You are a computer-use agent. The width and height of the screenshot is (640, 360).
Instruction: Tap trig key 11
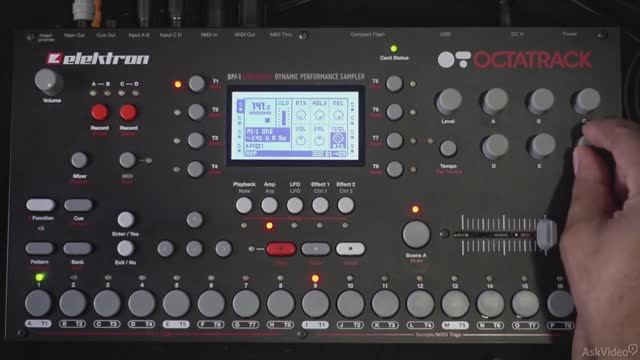pyautogui.click(x=385, y=304)
